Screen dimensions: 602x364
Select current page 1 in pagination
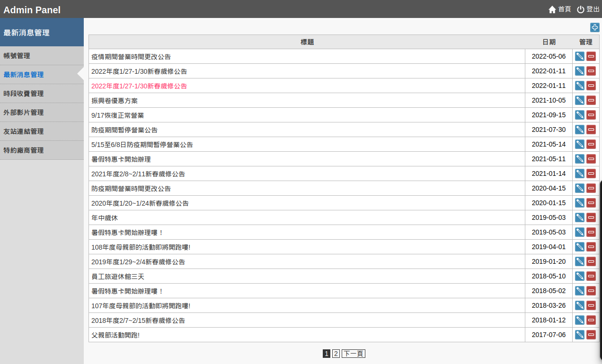click(x=327, y=354)
